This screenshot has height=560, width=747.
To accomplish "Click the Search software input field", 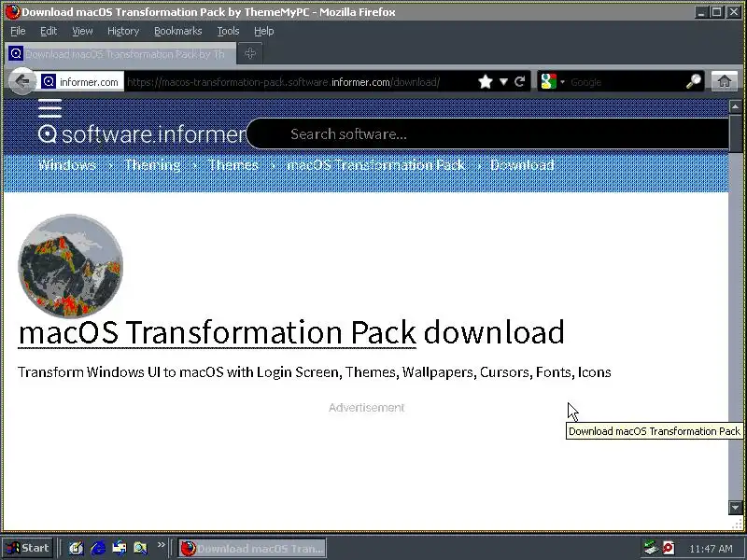I will (x=487, y=133).
